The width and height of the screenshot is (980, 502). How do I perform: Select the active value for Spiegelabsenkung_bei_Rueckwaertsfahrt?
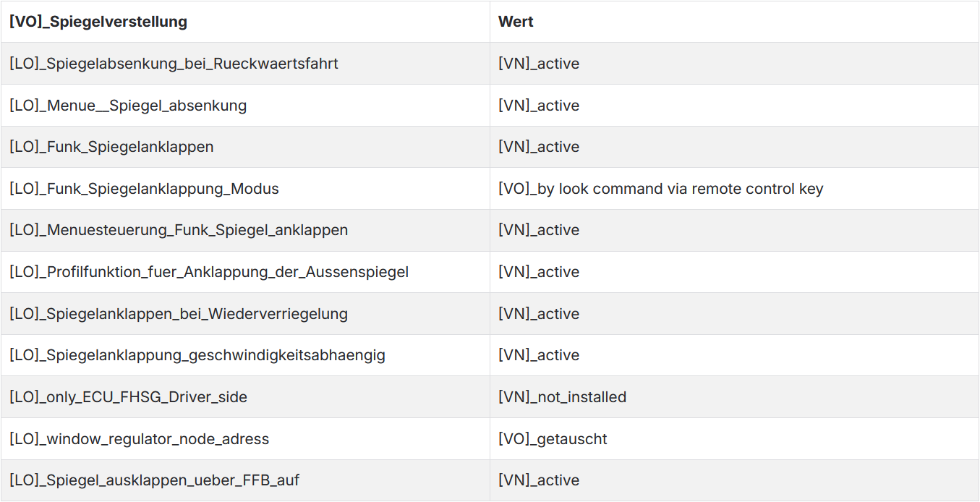(539, 64)
